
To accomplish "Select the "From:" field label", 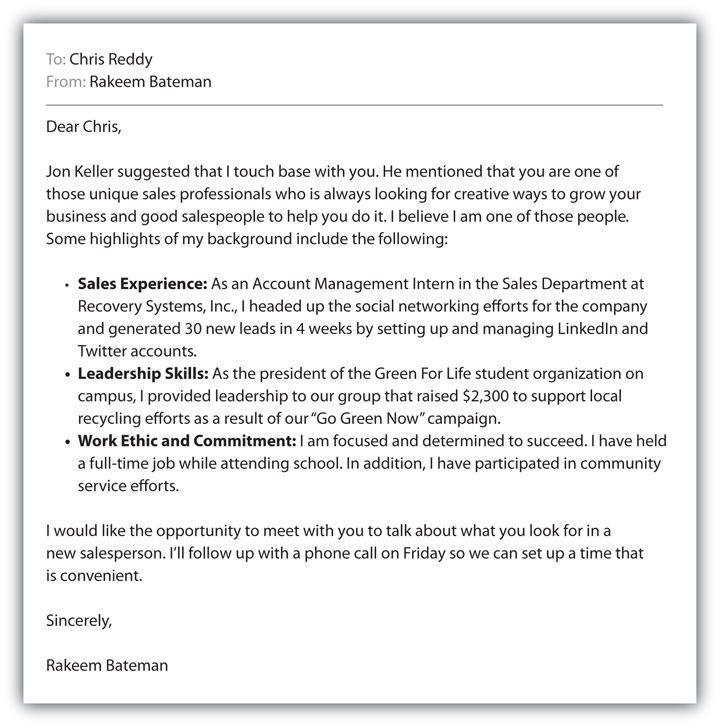I will click(x=65, y=82).
